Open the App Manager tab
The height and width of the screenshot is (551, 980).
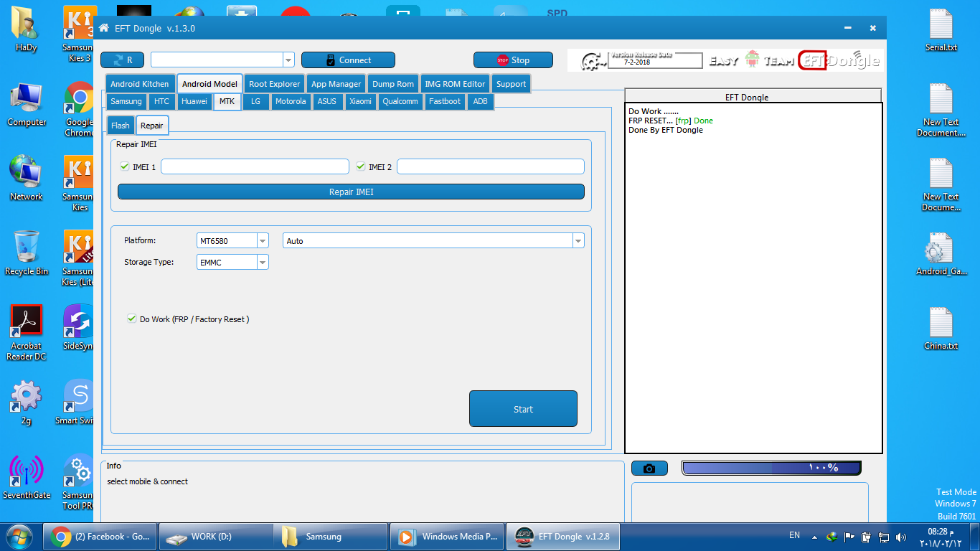336,84
